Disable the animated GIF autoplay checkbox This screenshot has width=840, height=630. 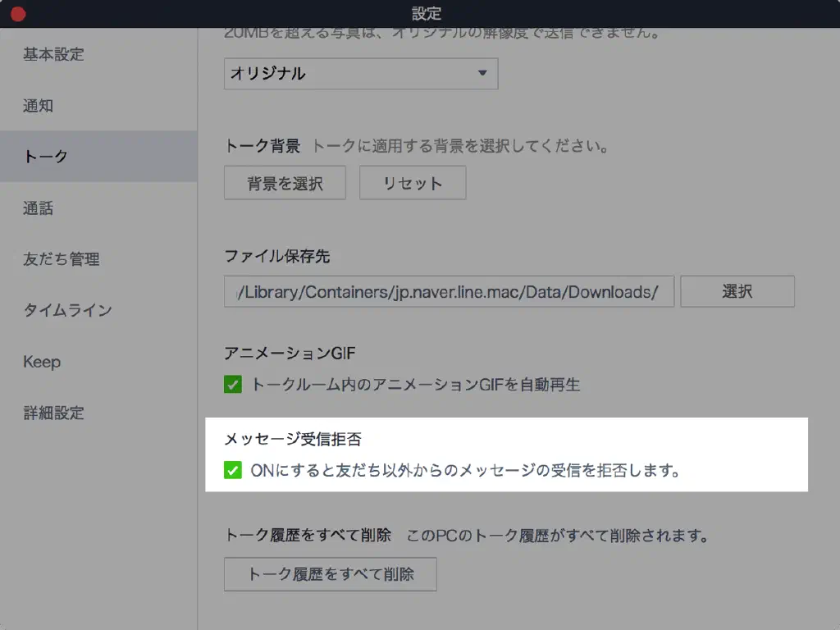[233, 384]
